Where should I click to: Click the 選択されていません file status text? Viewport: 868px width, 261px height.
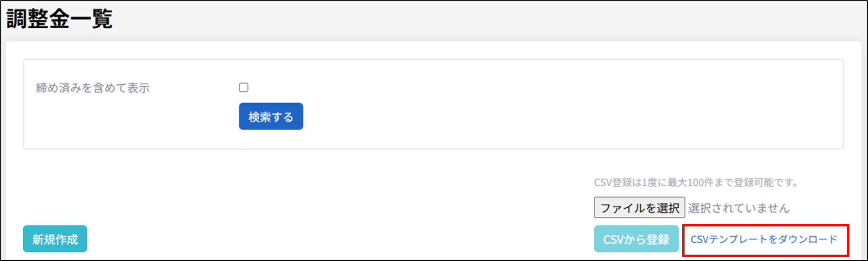[x=738, y=208]
